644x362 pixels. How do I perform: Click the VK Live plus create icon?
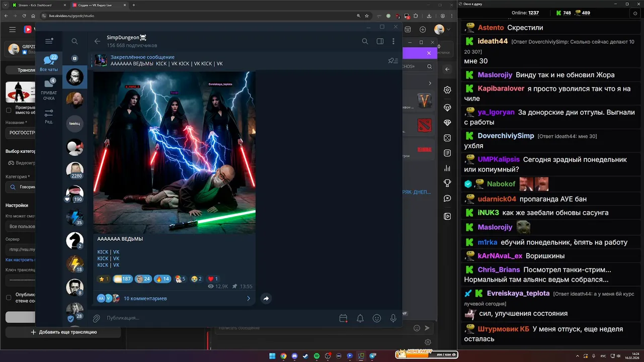coord(423,30)
